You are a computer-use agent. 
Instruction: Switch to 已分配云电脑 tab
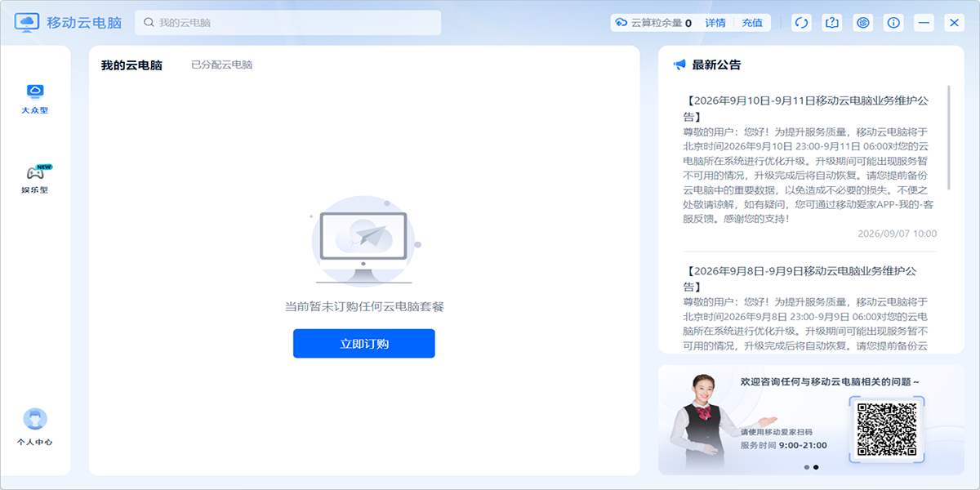click(x=221, y=65)
